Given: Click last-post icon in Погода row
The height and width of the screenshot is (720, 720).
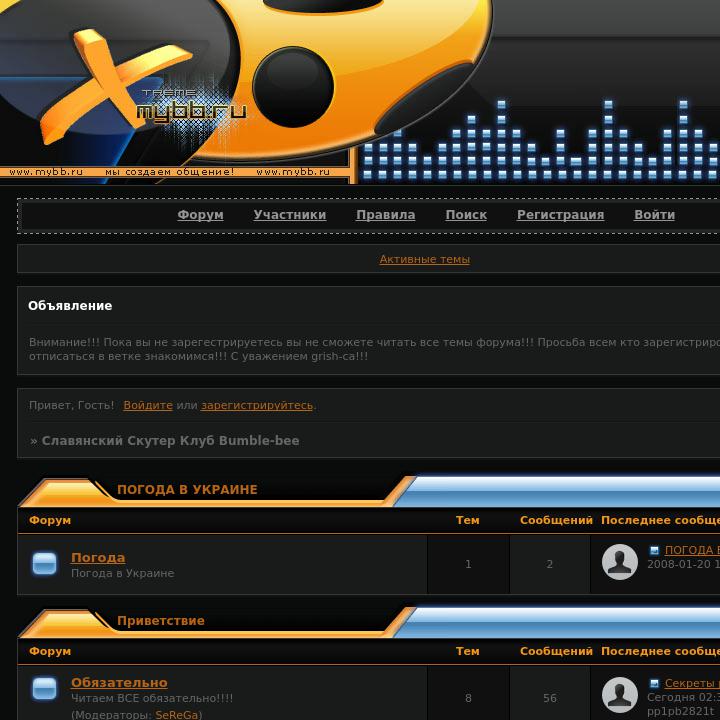Looking at the screenshot, I should pyautogui.click(x=654, y=550).
